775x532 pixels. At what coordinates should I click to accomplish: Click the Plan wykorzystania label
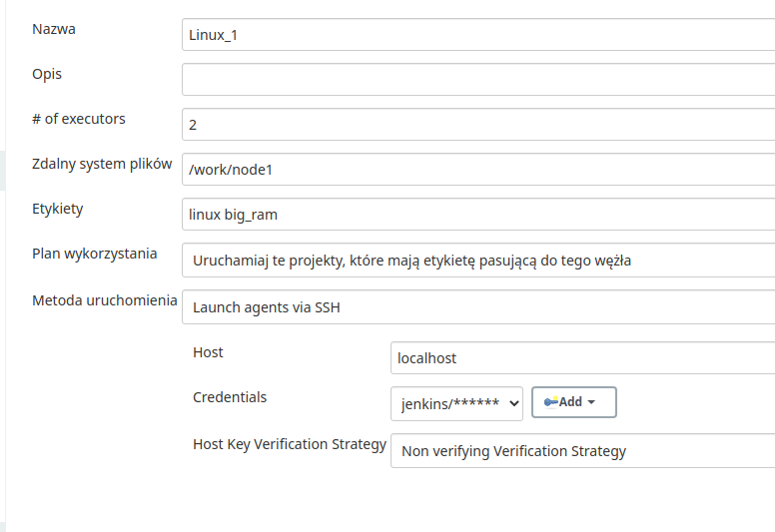[x=95, y=254]
